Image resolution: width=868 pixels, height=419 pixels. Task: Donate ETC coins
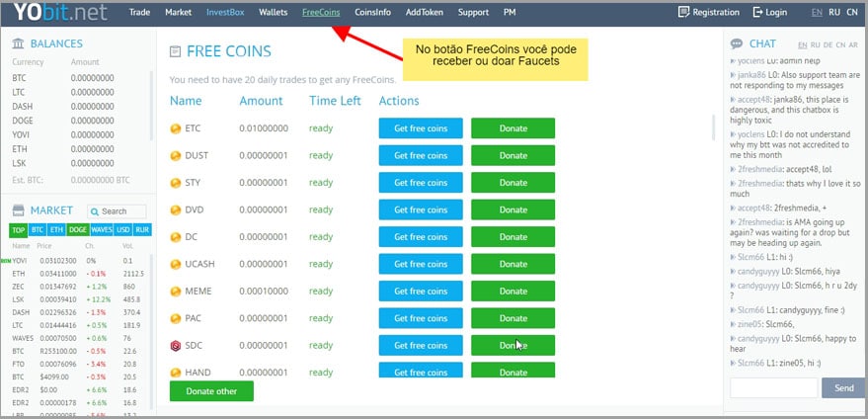click(x=513, y=128)
